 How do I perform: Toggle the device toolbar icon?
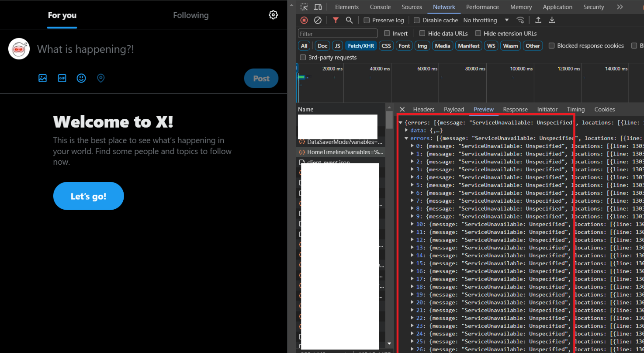click(318, 7)
